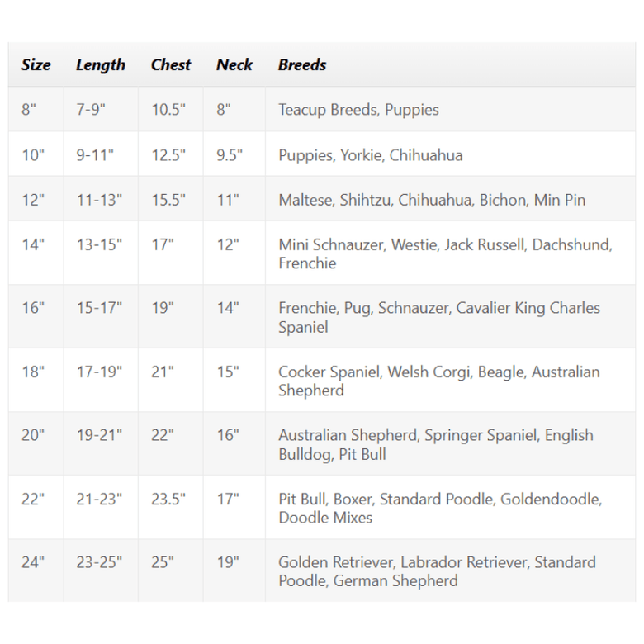This screenshot has width=644, height=644.
Task: Select Golden Retriever, Labrador Retriever cell
Action: click(x=451, y=571)
